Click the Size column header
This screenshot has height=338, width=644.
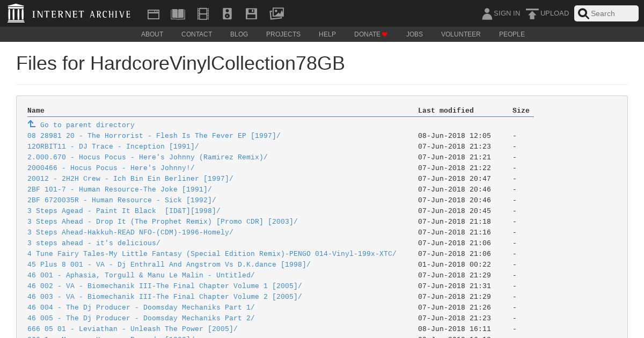coord(521,111)
